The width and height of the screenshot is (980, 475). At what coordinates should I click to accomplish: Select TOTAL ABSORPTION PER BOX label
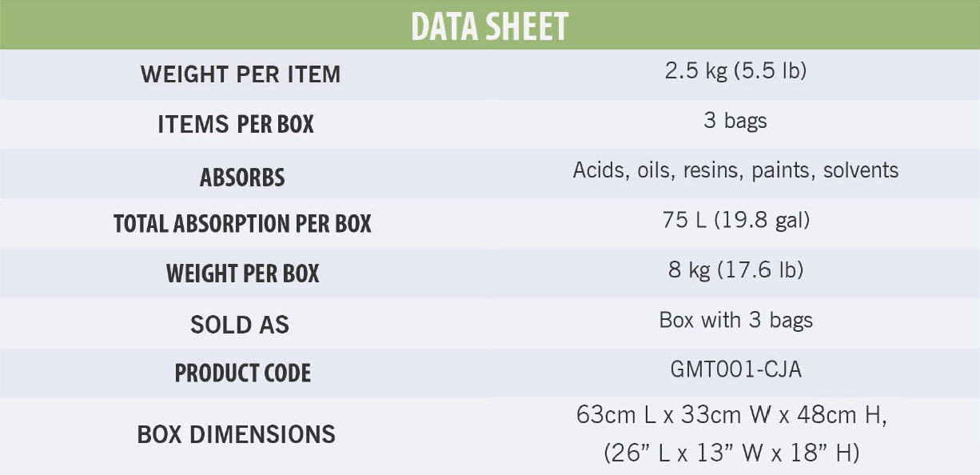(242, 224)
